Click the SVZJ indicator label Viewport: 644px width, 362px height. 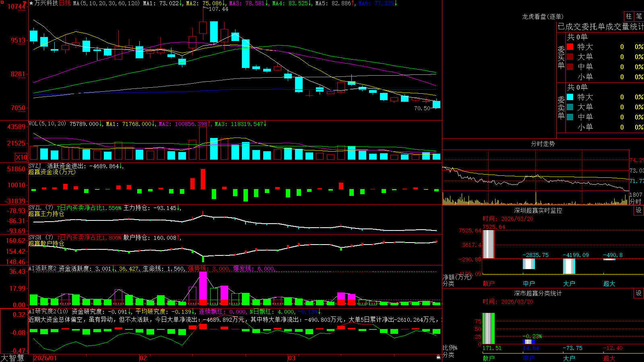click(35, 166)
